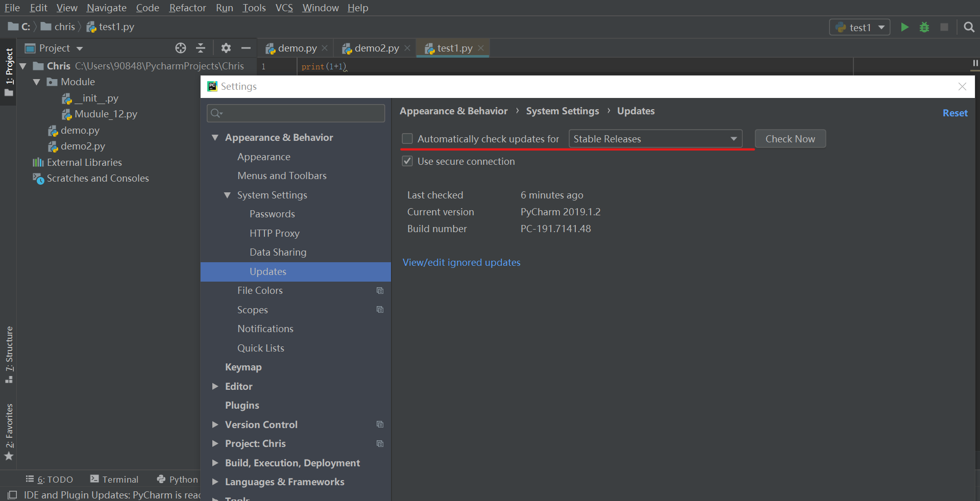The height and width of the screenshot is (501, 980).
Task: Select Plugins in settings tree
Action: (242, 405)
